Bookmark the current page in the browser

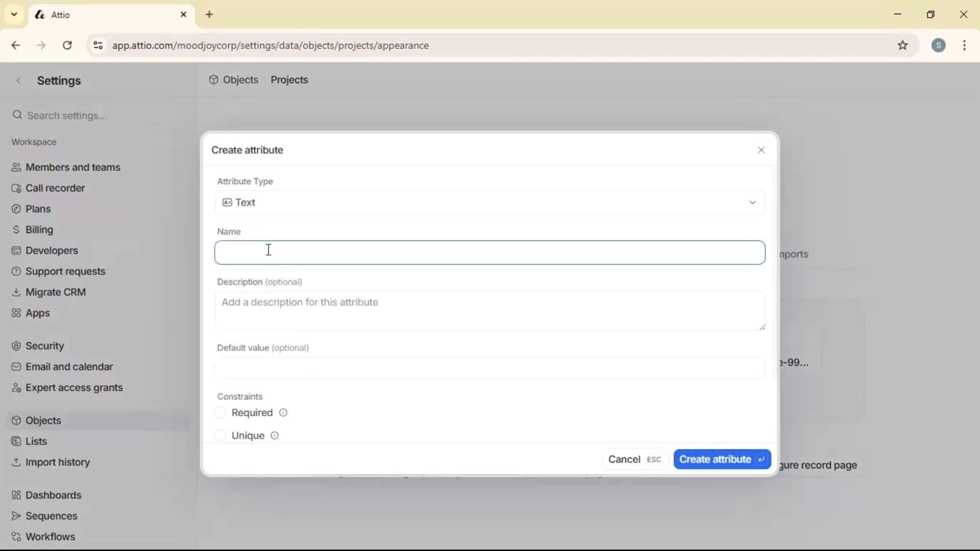903,45
